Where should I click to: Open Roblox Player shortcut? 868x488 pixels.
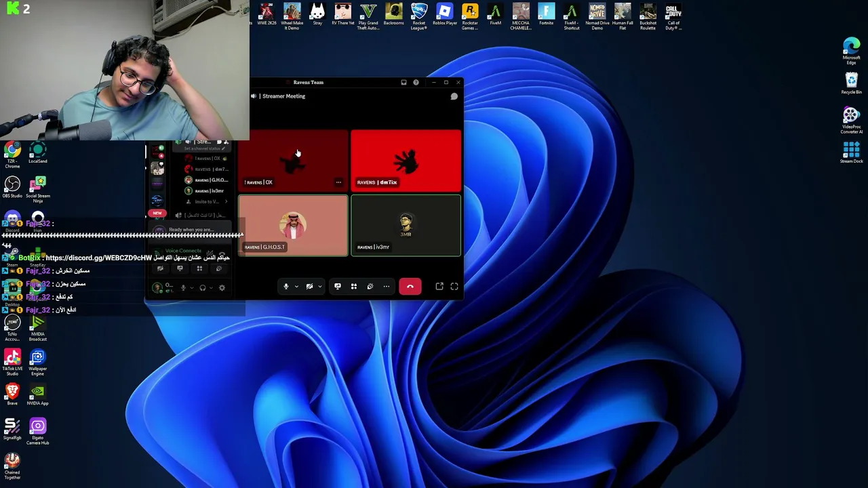click(445, 15)
